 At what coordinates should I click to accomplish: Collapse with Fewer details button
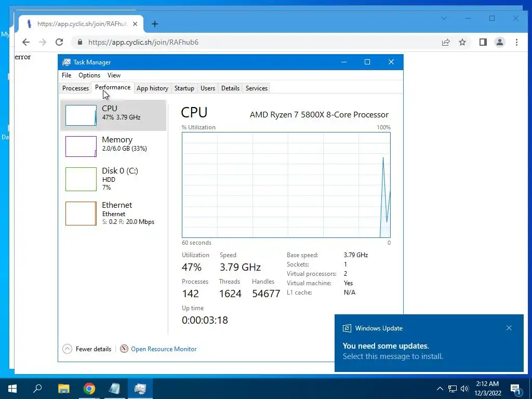[87, 349]
